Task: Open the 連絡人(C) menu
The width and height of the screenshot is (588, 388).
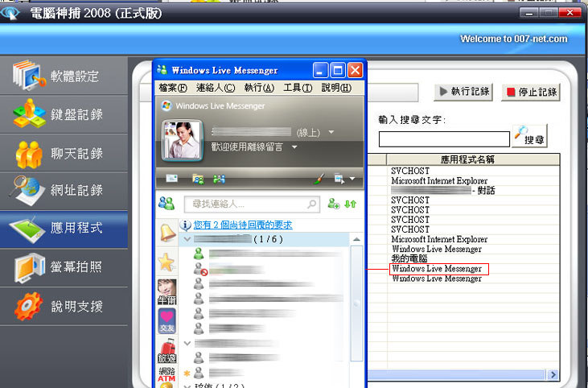Action: pos(216,88)
